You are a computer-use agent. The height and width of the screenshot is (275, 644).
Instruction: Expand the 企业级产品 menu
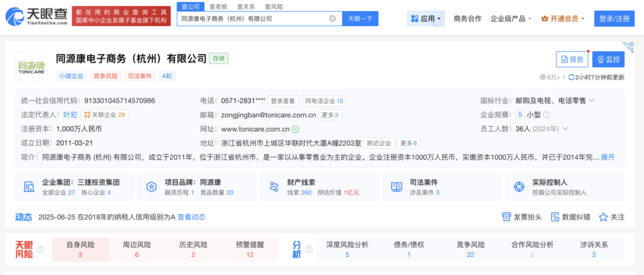511,19
